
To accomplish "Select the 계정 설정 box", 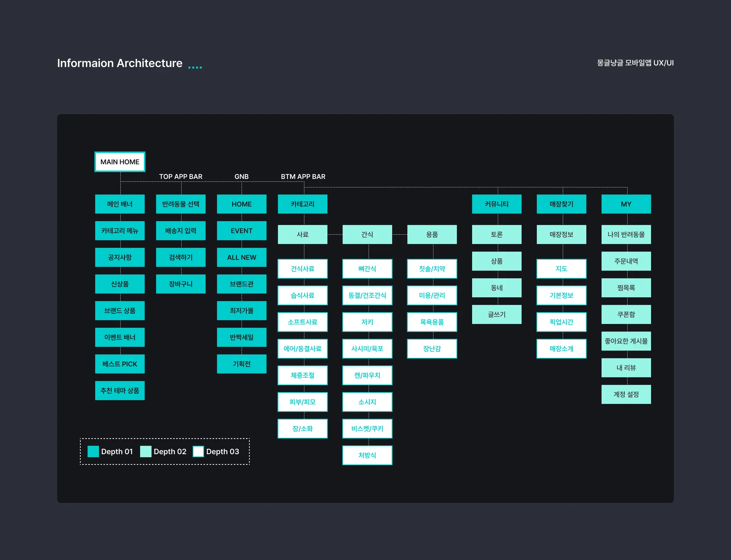I will click(x=626, y=394).
